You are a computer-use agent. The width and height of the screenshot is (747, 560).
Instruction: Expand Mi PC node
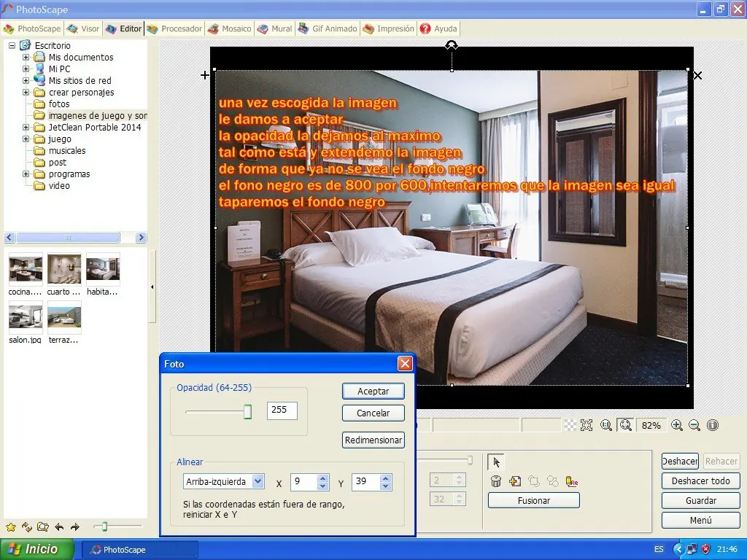[26, 69]
